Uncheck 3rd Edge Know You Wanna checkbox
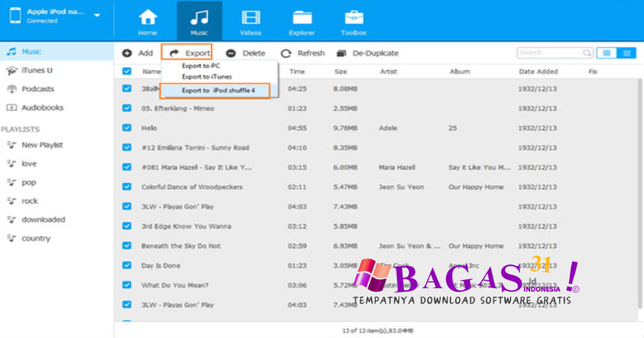The image size is (644, 338). 127,226
